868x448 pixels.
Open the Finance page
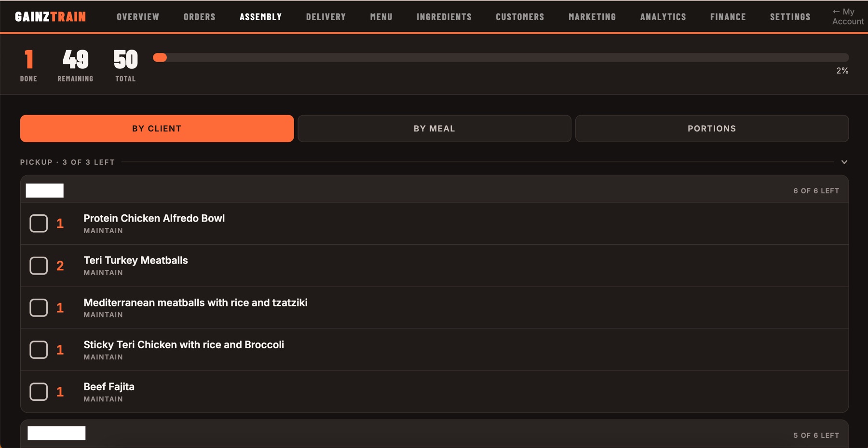pos(728,17)
